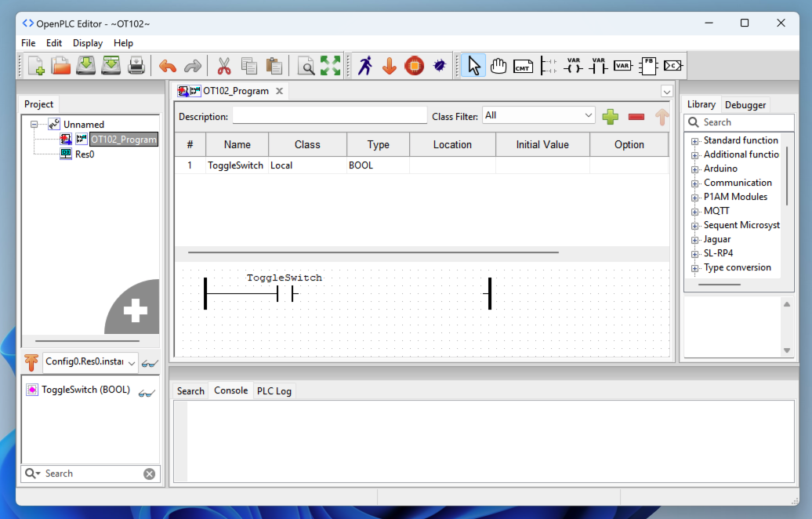The width and height of the screenshot is (812, 519).
Task: Collapse the Unnamed project tree node
Action: point(34,125)
